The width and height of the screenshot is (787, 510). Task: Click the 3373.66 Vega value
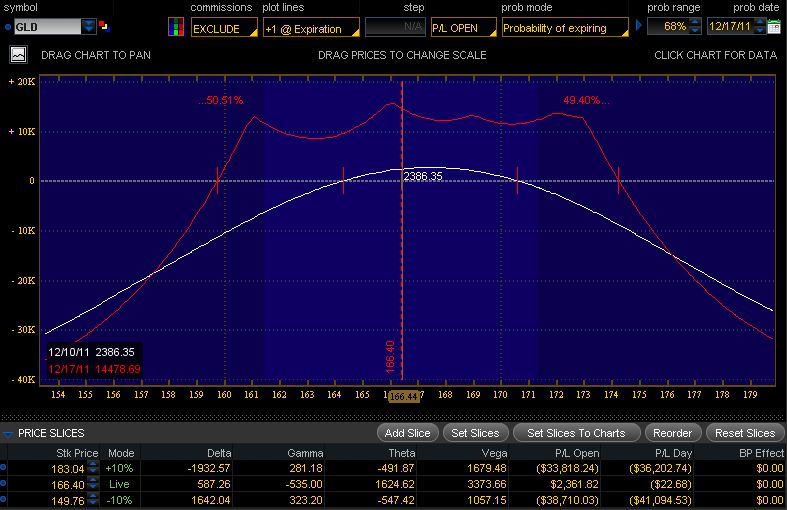[487, 484]
